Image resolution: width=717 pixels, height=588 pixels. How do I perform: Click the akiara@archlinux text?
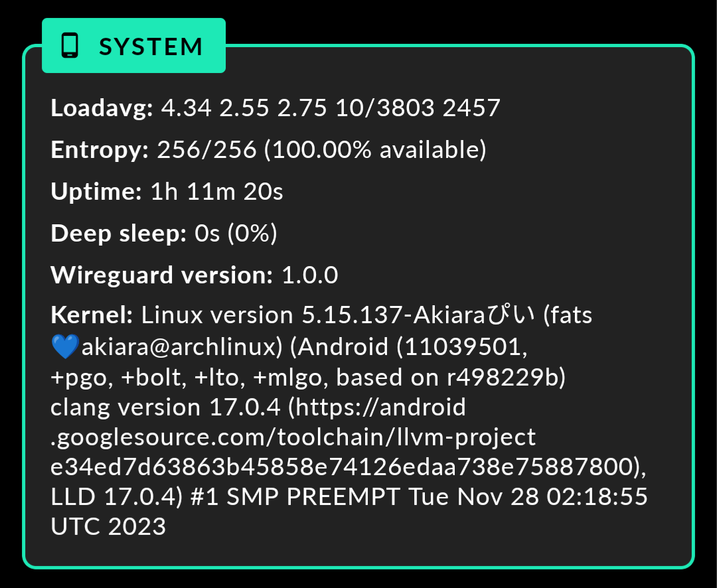pos(181,346)
